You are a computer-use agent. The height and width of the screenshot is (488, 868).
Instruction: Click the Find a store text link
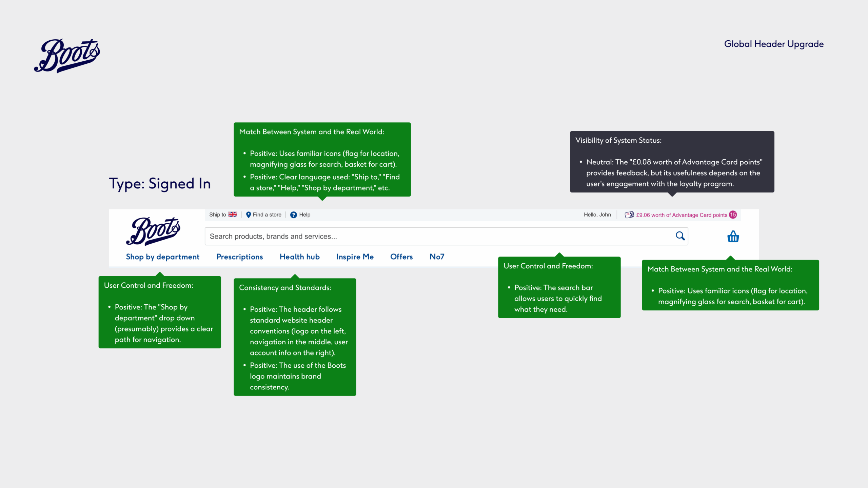click(x=267, y=215)
